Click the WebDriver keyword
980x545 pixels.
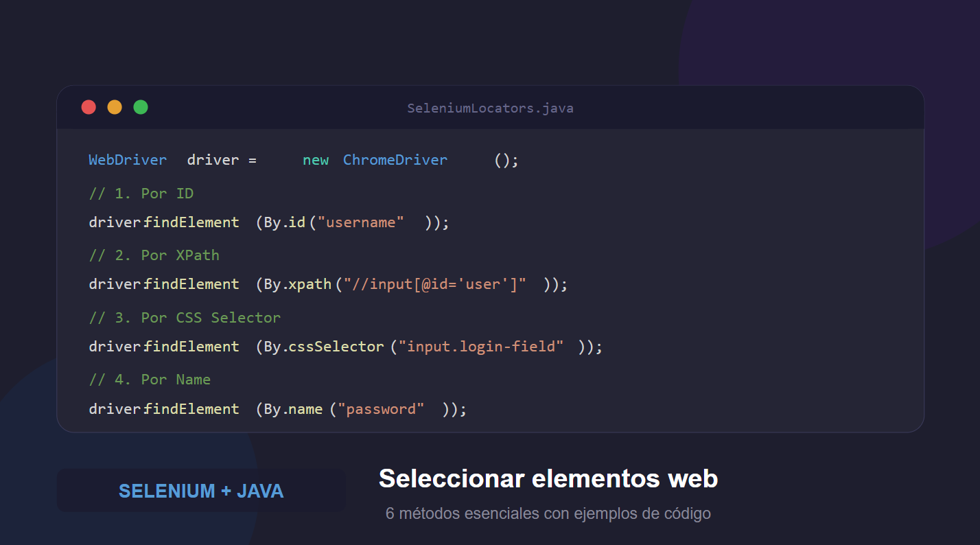pos(128,159)
